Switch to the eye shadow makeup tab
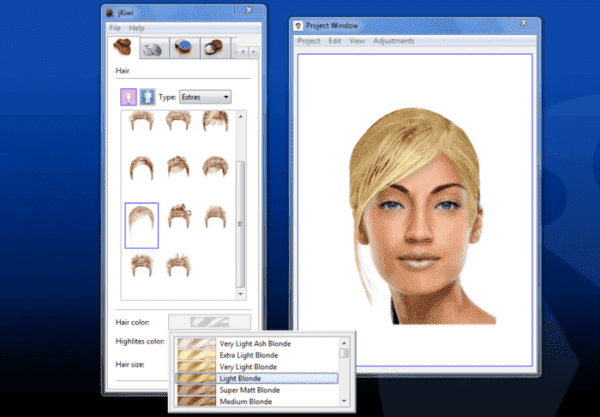The width and height of the screenshot is (600, 417). [153, 48]
